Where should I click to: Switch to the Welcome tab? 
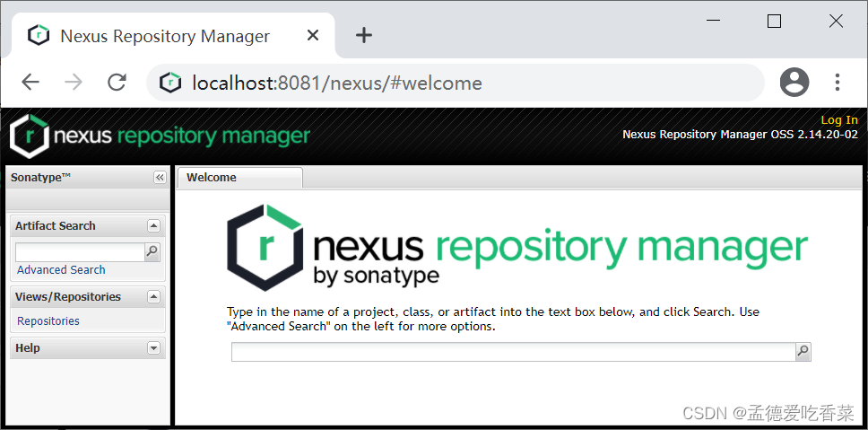(239, 178)
